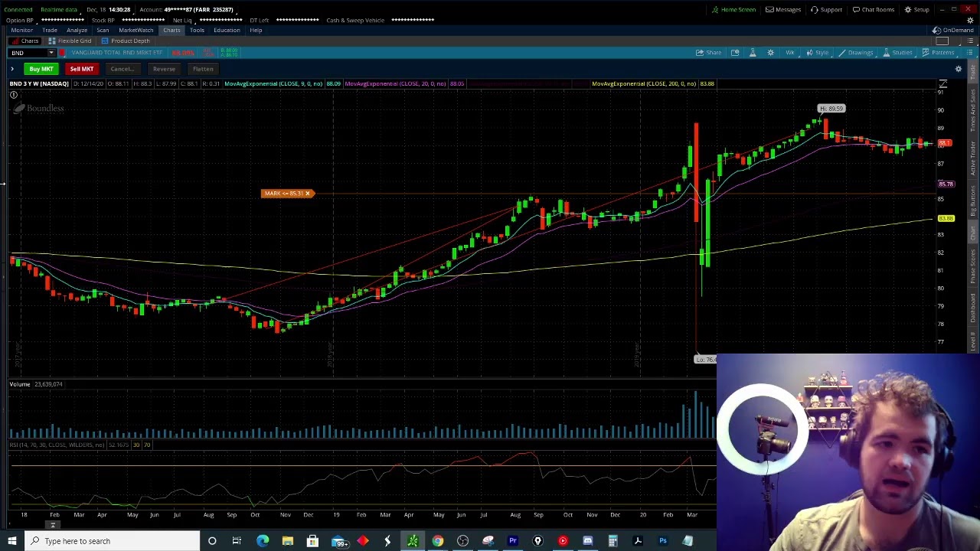Open Photoshop from taskbar
This screenshot has width=980, height=551.
pyautogui.click(x=663, y=541)
